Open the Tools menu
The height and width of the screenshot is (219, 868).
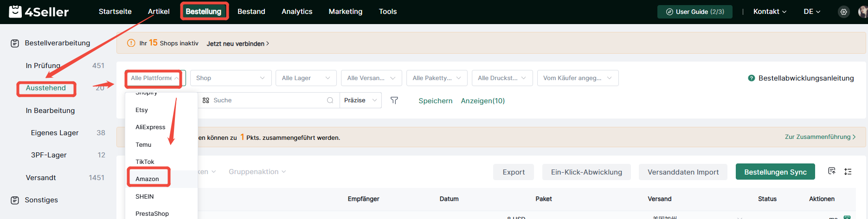point(388,12)
